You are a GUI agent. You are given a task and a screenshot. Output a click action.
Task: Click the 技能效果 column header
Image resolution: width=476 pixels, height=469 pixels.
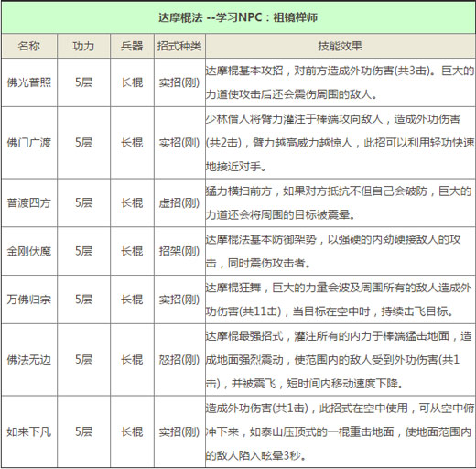(340, 46)
